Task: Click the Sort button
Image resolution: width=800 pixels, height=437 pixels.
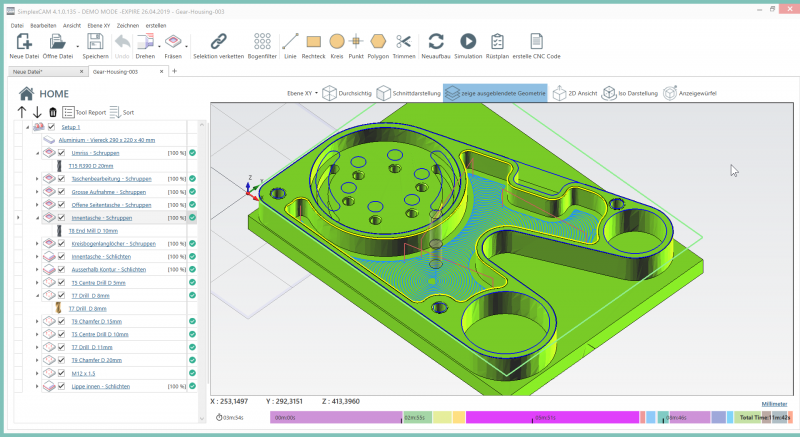Action: coord(122,112)
